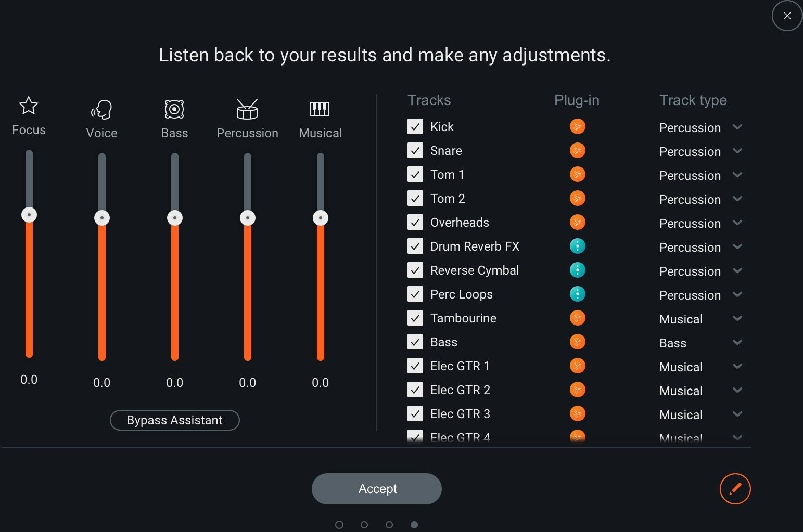The width and height of the screenshot is (803, 532).
Task: Open the Tambourine track type dropdown
Action: pyautogui.click(x=700, y=319)
